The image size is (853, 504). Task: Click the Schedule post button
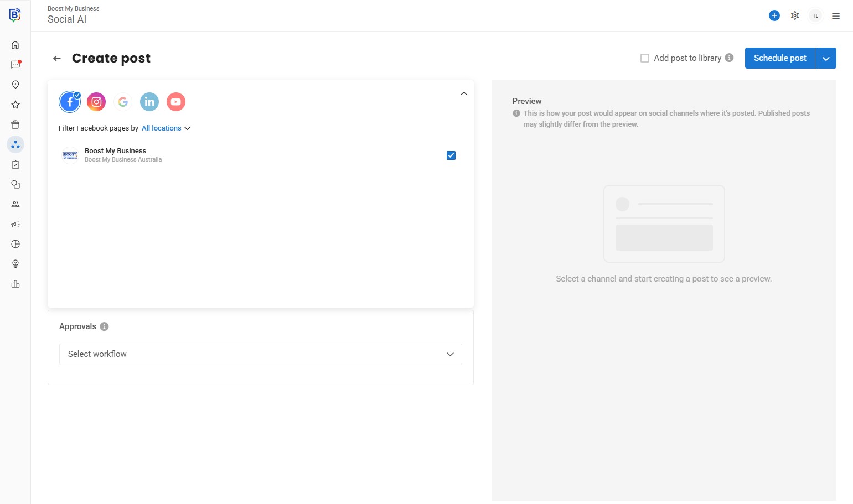click(779, 58)
